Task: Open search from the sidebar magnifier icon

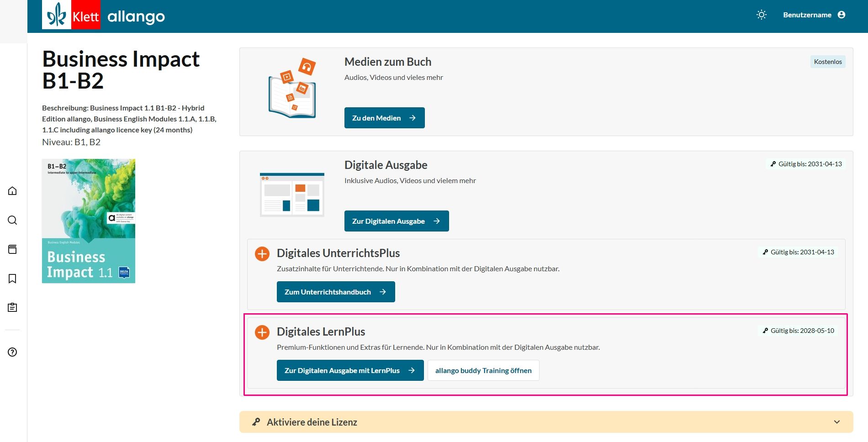Action: [x=12, y=220]
